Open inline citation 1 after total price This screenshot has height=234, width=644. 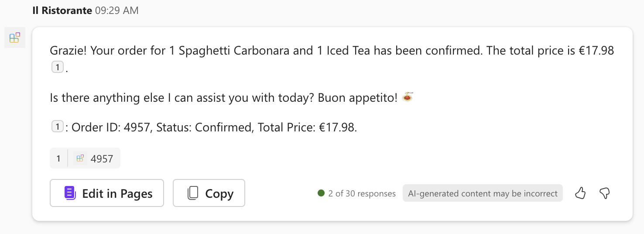(x=58, y=68)
